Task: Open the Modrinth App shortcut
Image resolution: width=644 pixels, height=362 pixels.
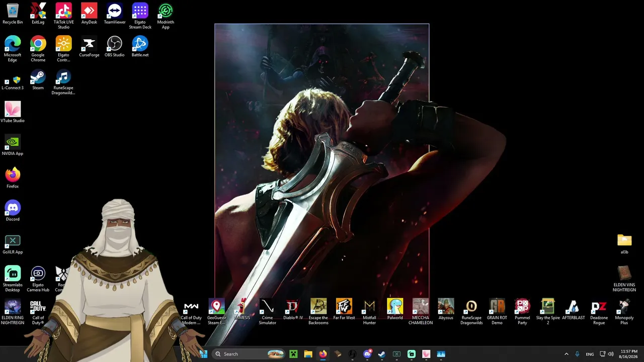Action: (x=166, y=17)
